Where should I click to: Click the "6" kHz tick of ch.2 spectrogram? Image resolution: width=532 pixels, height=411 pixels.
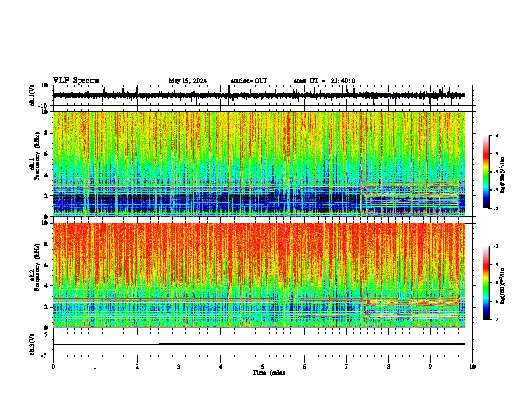pyautogui.click(x=46, y=265)
